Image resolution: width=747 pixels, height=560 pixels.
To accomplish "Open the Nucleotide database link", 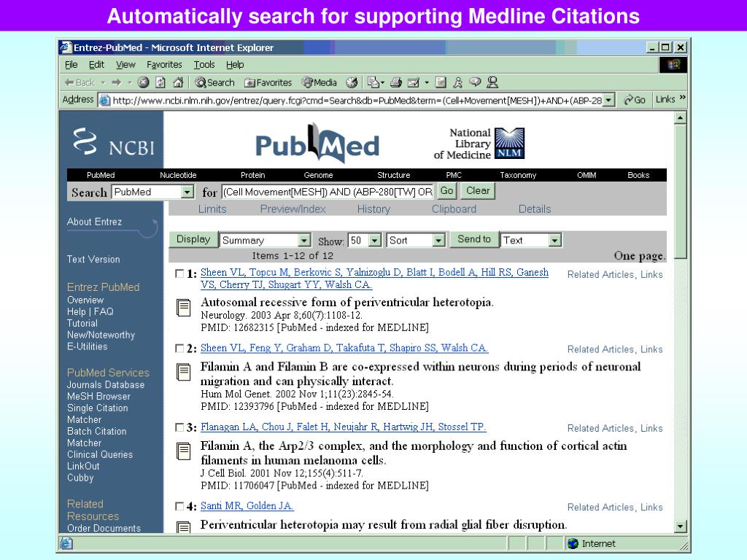I will 178,175.
